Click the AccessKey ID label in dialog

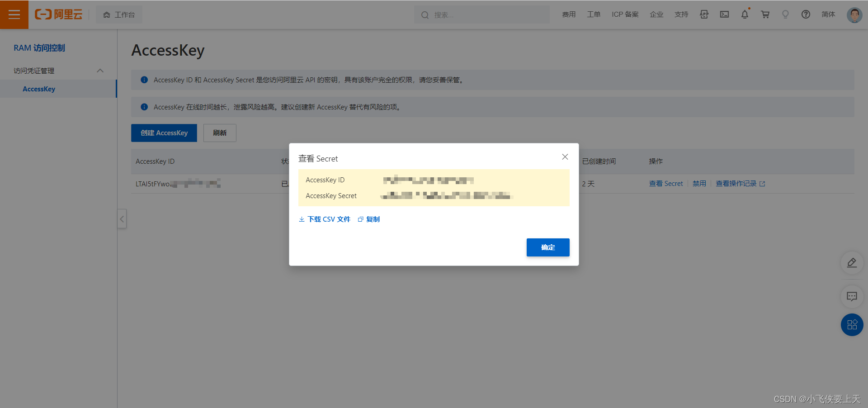coord(325,180)
